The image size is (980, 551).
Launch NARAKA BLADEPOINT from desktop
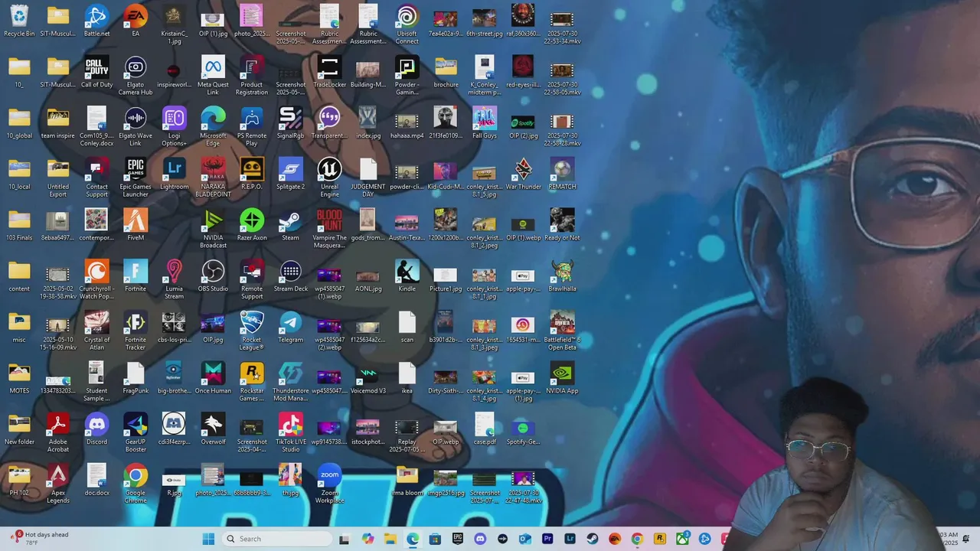coord(213,178)
